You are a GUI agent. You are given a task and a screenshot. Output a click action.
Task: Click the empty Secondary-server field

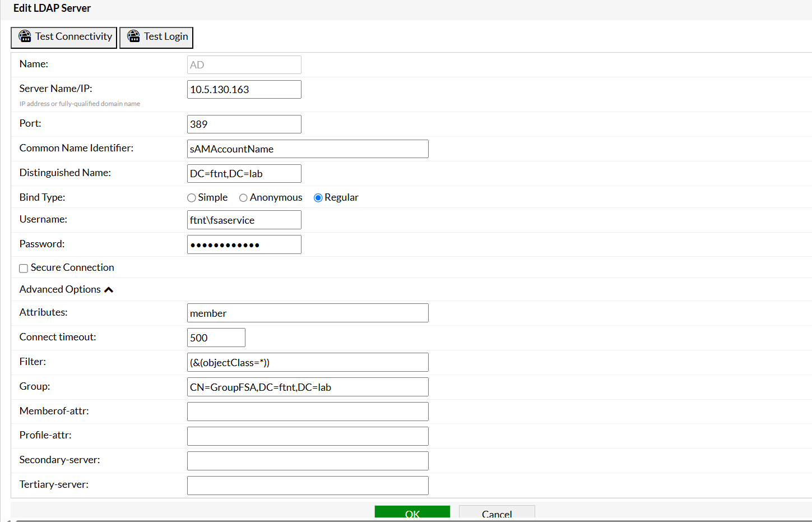(308, 461)
